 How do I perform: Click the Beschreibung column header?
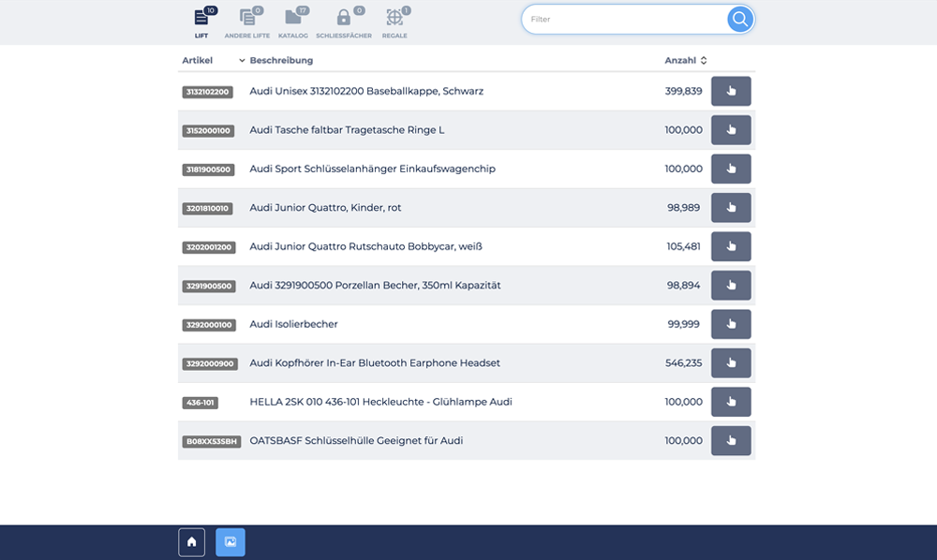tap(281, 61)
